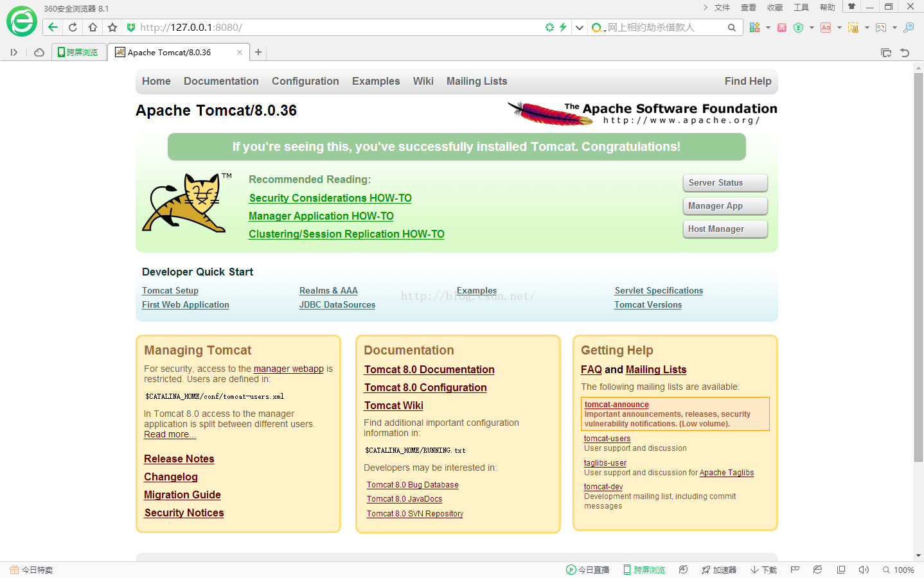Click the game controller icon
The width and height of the screenshot is (924, 578).
click(x=881, y=28)
